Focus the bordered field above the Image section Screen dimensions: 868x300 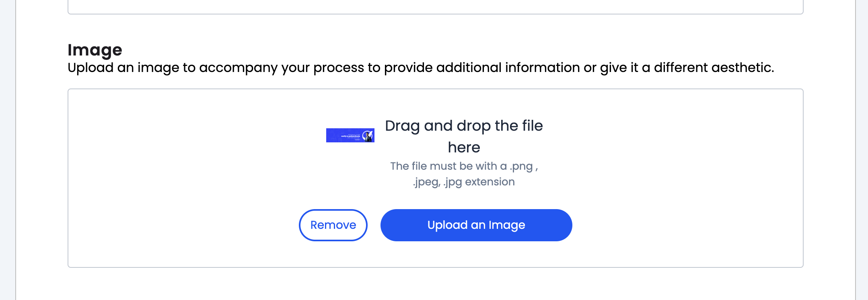point(435,6)
